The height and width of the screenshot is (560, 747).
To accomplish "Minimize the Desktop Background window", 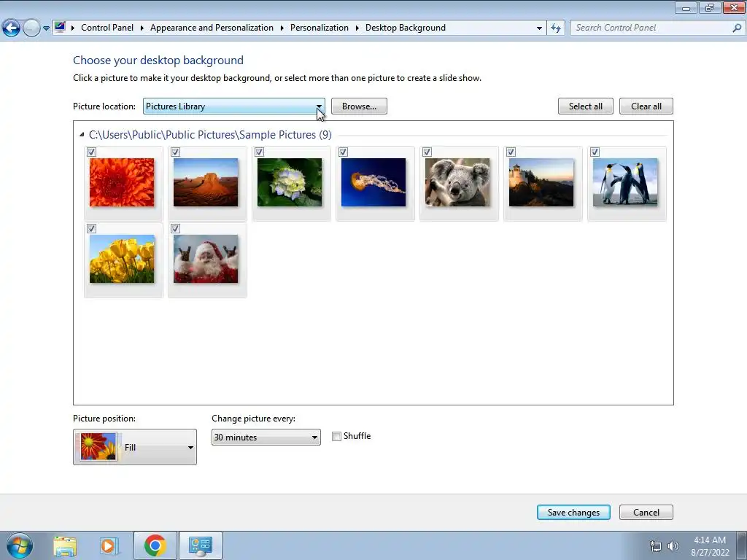I will click(x=686, y=7).
